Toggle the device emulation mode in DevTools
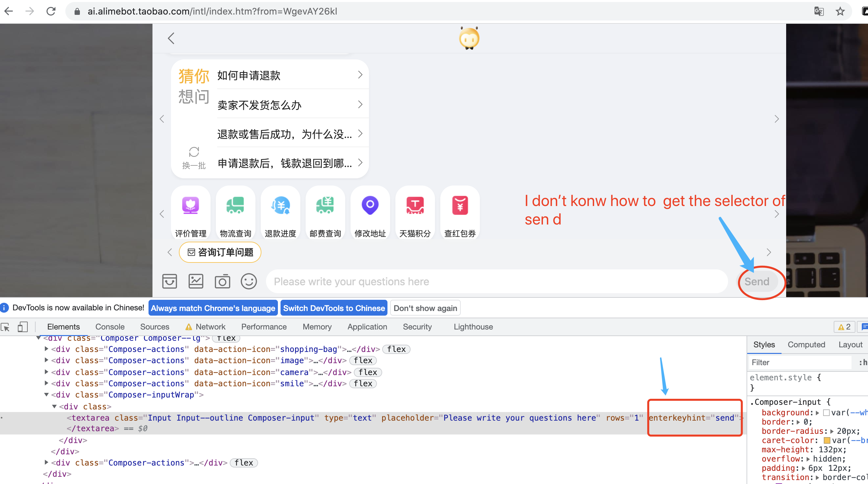The height and width of the screenshot is (484, 868). tap(22, 327)
